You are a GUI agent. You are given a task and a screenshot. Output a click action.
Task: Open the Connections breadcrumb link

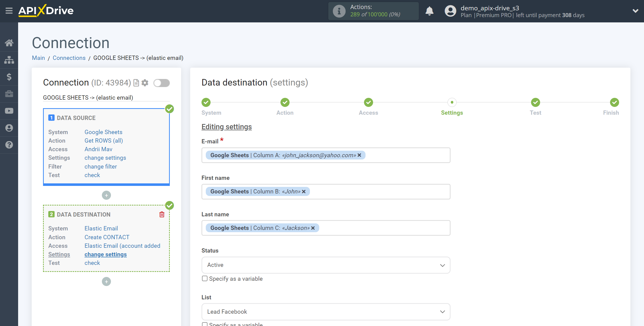(69, 58)
